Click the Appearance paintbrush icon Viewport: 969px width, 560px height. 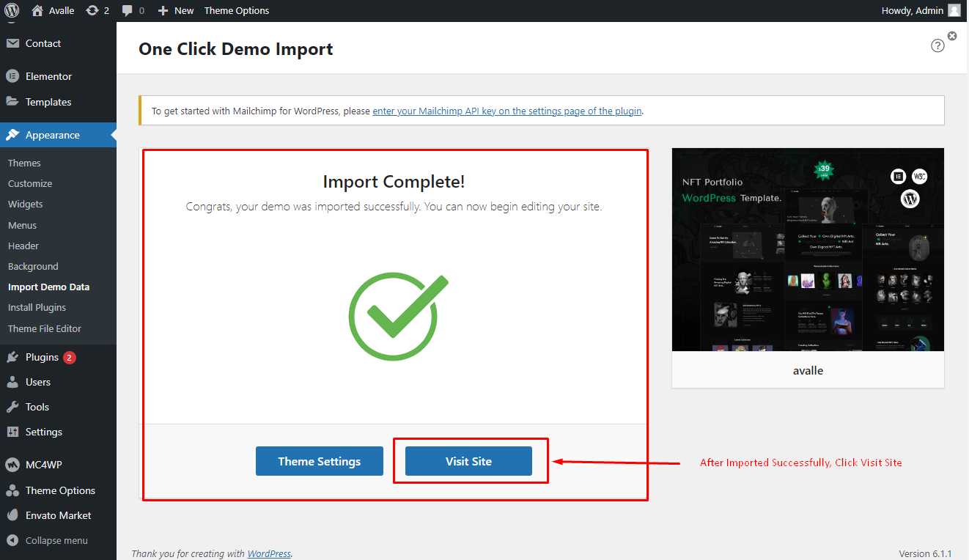tap(12, 135)
